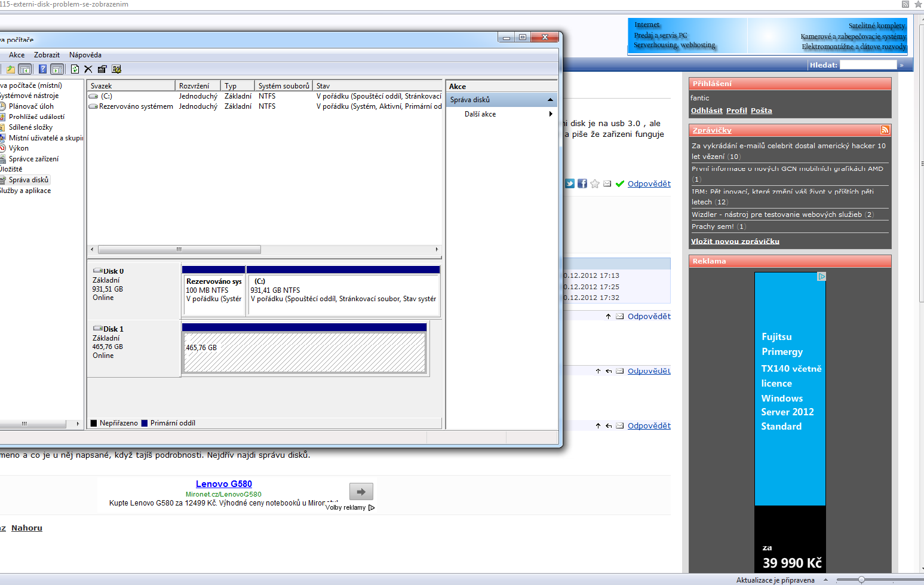Viewport: 924px width, 585px height.
Task: Click inside the Hledat search field
Action: pyautogui.click(x=868, y=65)
